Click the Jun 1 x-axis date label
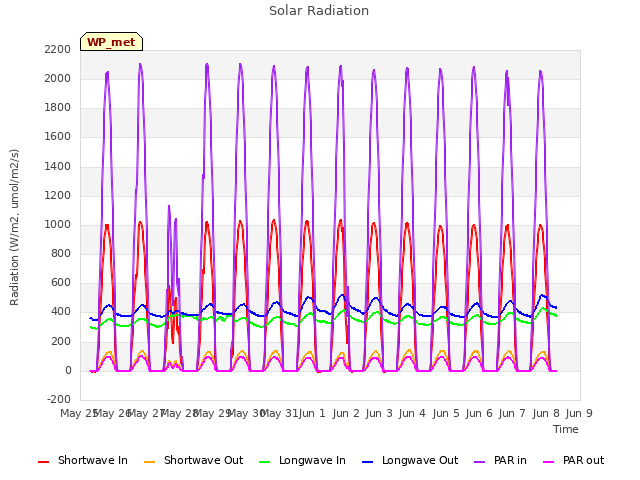 pyautogui.click(x=312, y=413)
